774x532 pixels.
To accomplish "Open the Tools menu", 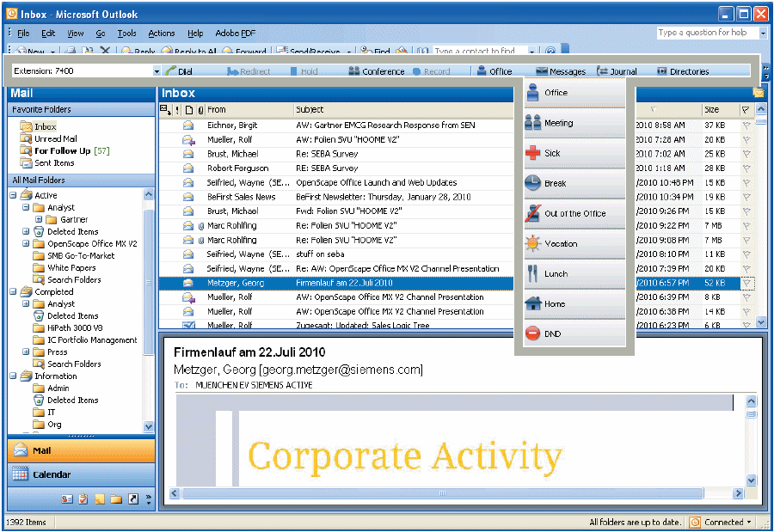I will 126,33.
